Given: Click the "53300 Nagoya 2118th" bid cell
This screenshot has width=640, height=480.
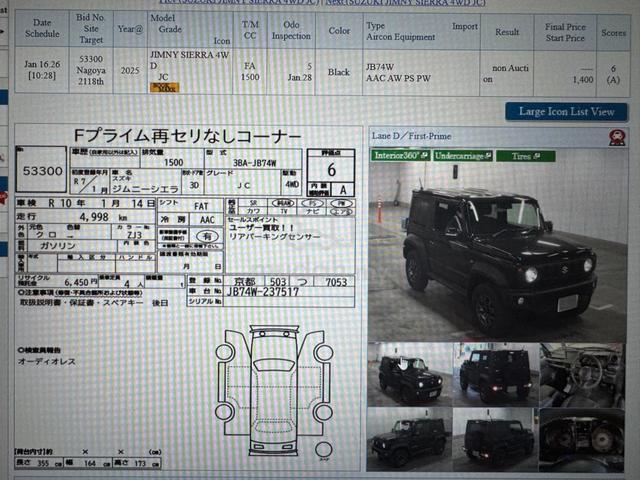Looking at the screenshot, I should pyautogui.click(x=91, y=70).
